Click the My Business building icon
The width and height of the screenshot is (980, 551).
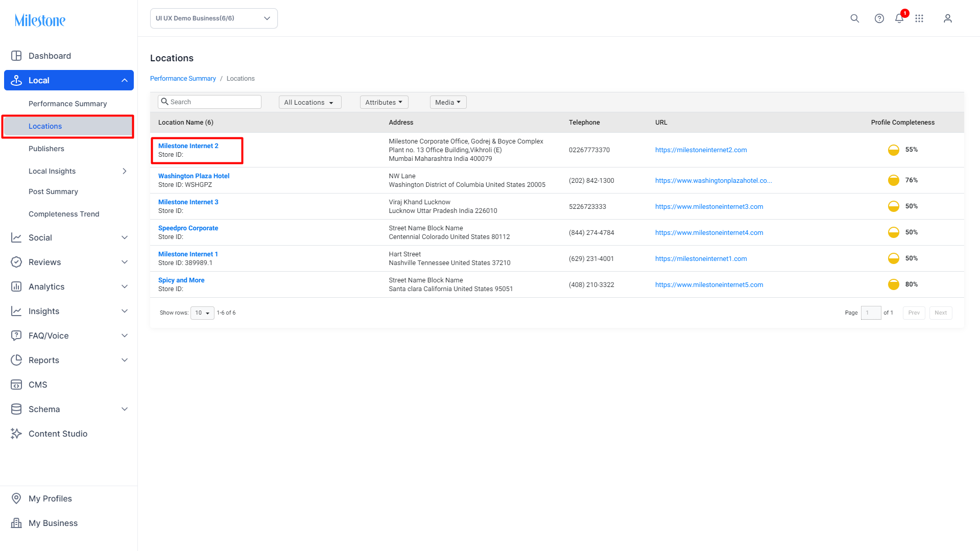16,523
